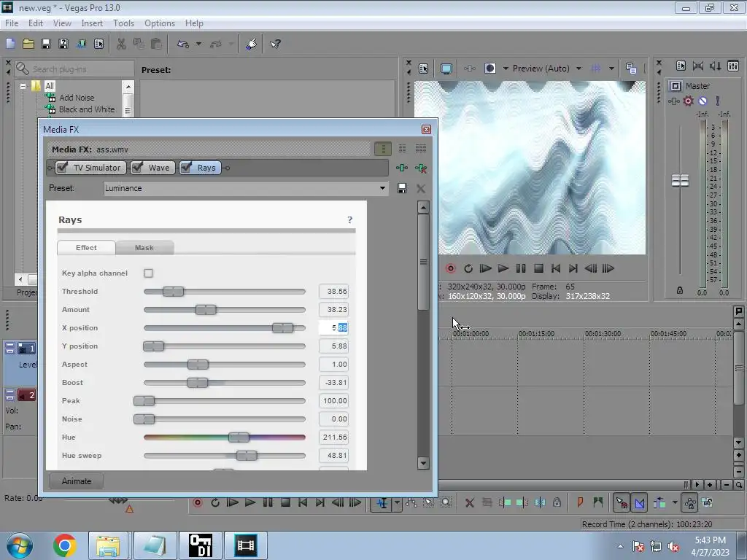The width and height of the screenshot is (747, 560).
Task: Open the Options menu
Action: pos(160,23)
